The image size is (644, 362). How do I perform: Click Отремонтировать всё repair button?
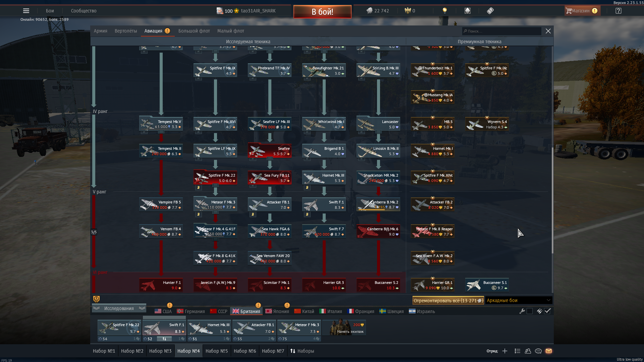[448, 300]
